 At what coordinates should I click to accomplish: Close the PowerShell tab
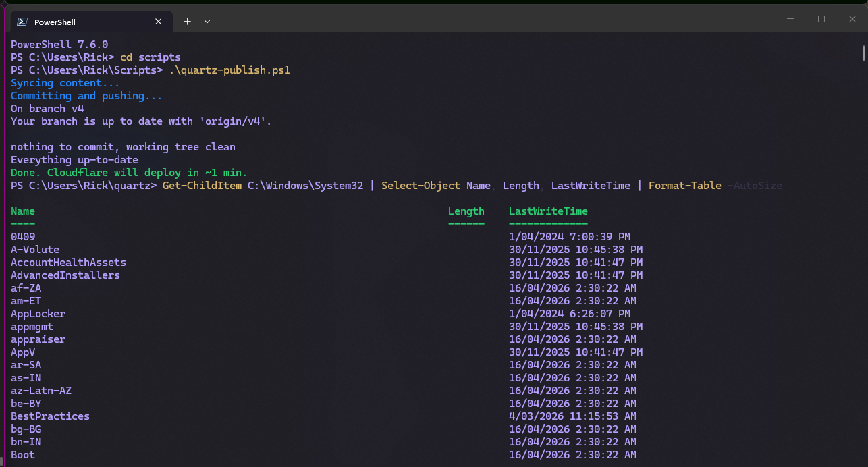click(159, 22)
